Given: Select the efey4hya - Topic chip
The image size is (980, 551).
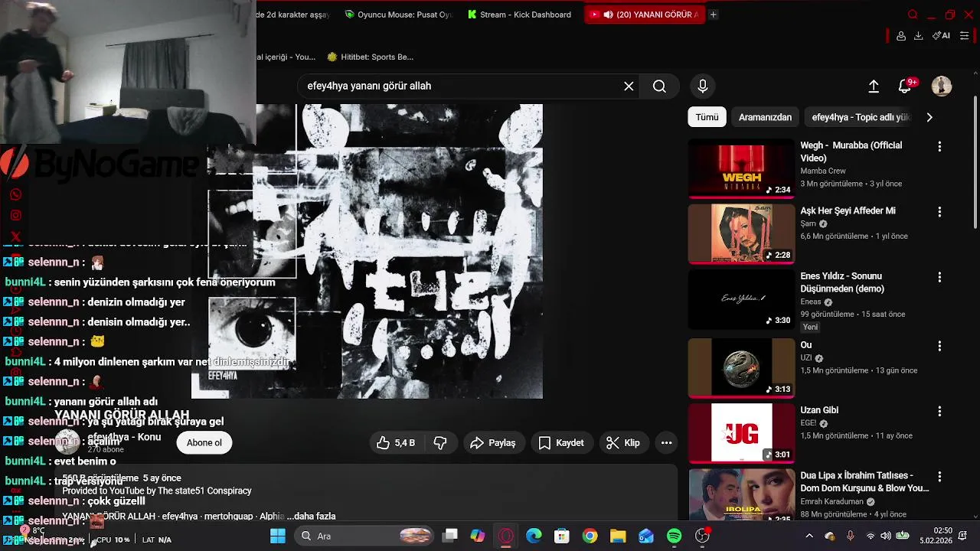Looking at the screenshot, I should [x=861, y=117].
